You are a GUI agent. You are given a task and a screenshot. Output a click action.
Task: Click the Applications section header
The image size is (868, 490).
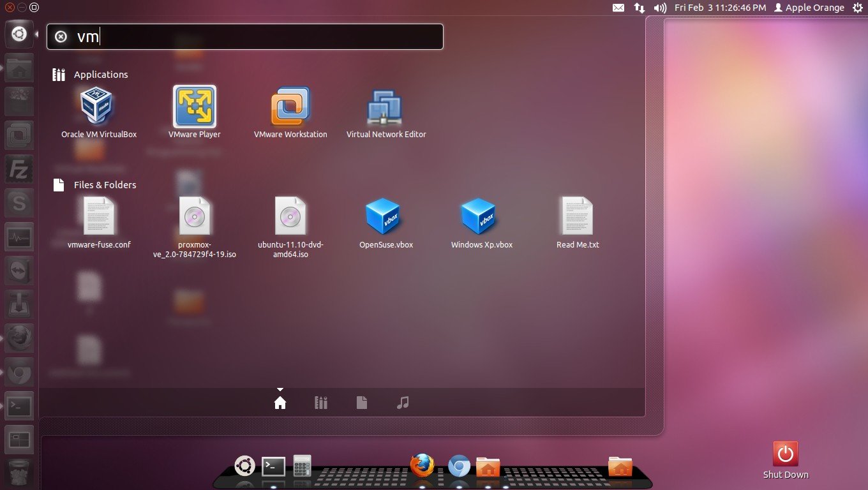click(x=101, y=75)
